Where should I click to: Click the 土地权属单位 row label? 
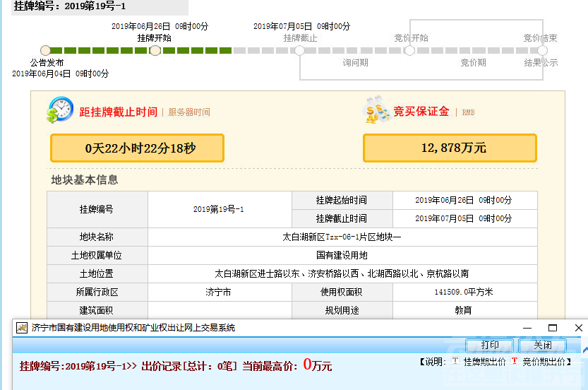click(97, 255)
